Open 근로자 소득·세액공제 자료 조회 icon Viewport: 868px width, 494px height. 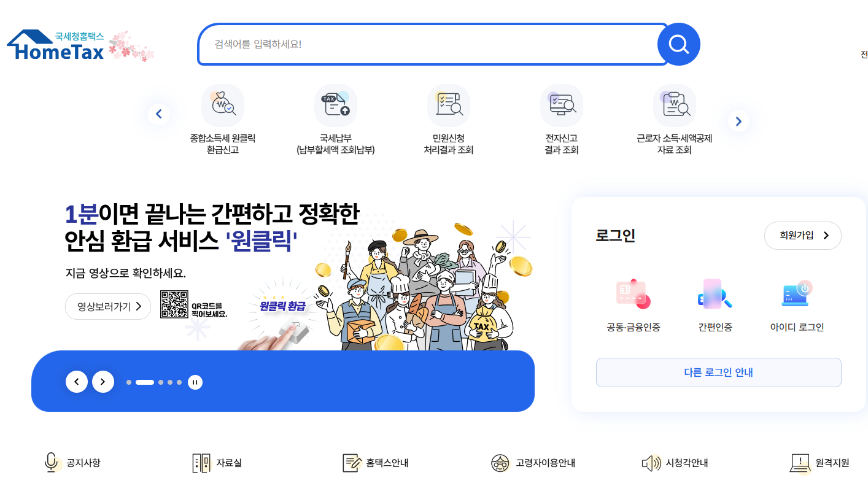click(675, 106)
